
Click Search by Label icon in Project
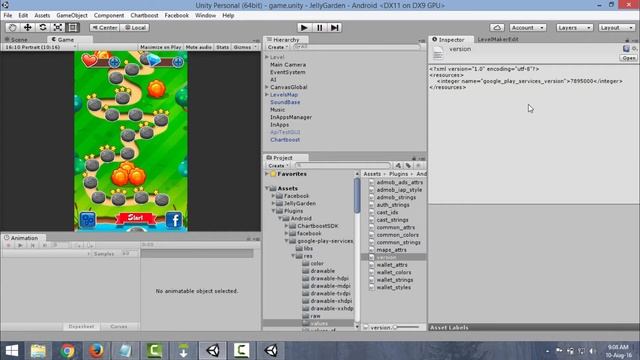point(408,165)
